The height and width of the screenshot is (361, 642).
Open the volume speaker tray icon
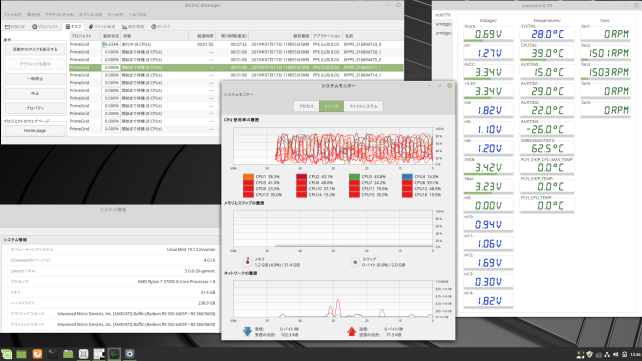pyautogui.click(x=615, y=354)
